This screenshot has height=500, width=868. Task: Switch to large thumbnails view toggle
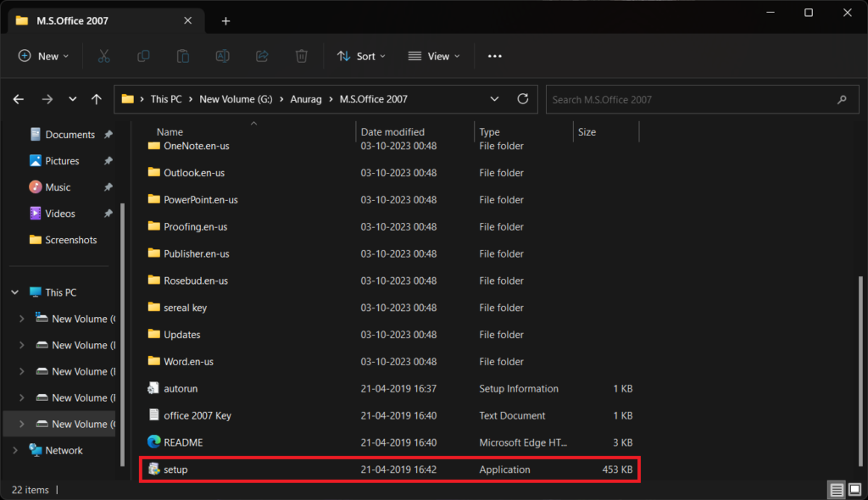coord(854,490)
